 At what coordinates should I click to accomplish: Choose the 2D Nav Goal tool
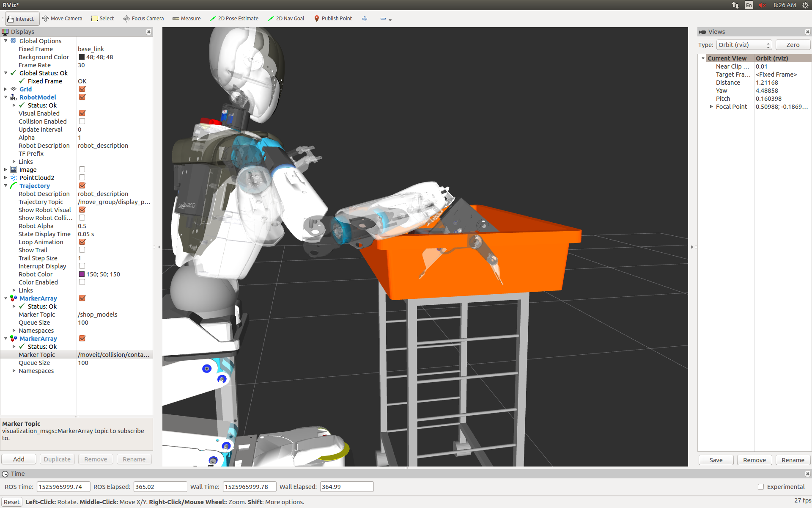(x=286, y=19)
